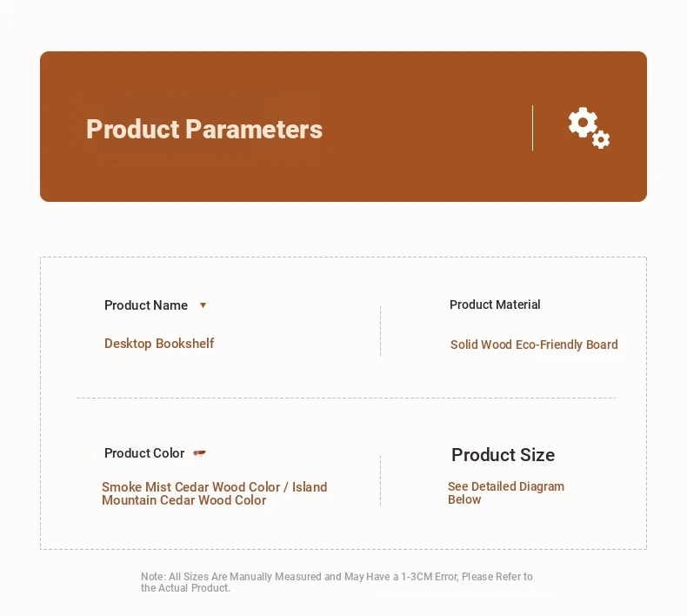The image size is (687, 616).
Task: Click the Product Material label
Action: 495,305
